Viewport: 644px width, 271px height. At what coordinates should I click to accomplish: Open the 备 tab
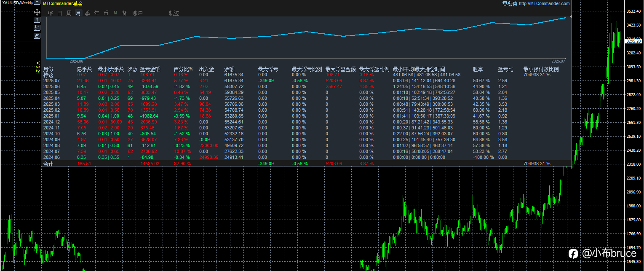pos(124,13)
